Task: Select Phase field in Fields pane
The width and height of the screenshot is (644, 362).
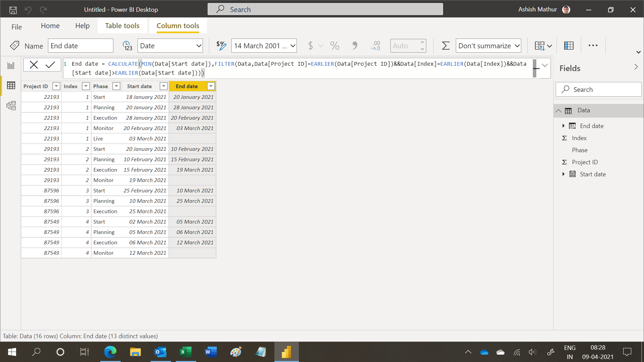Action: (x=580, y=150)
